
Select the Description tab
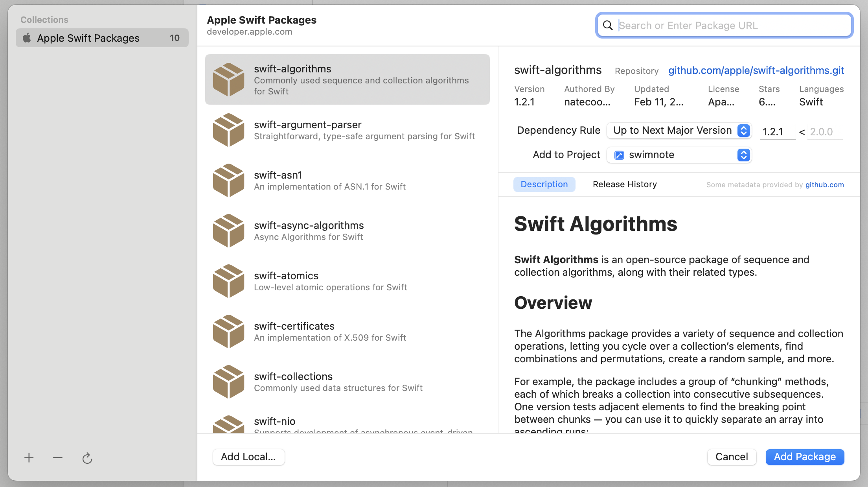544,184
